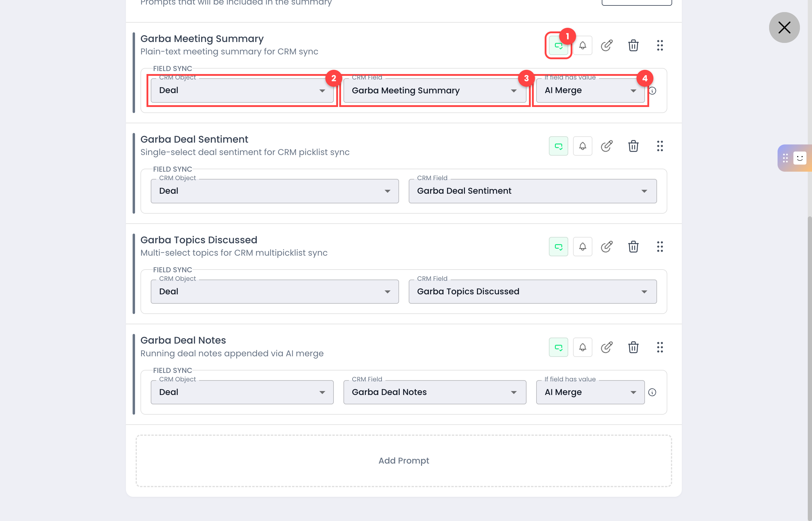812x521 pixels.
Task: Open CRM Field dropdown showing Garba Deal Notes
Action: [435, 393]
